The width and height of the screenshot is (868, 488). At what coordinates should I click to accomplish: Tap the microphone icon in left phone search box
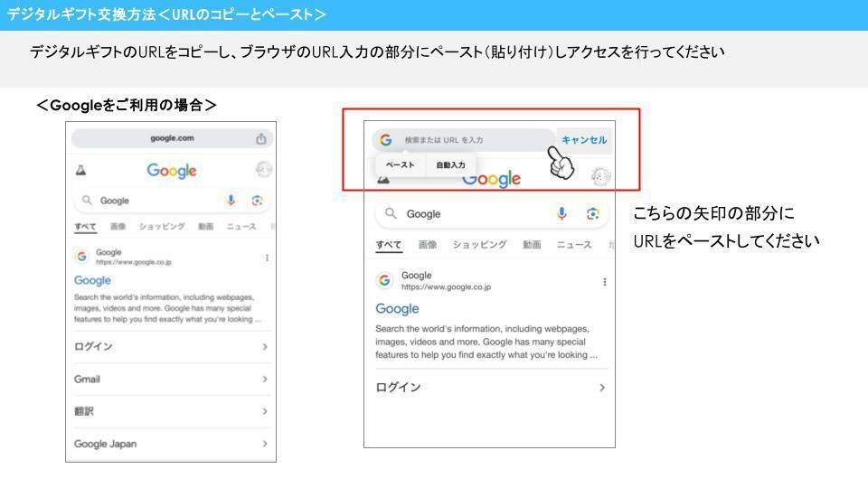tap(231, 201)
